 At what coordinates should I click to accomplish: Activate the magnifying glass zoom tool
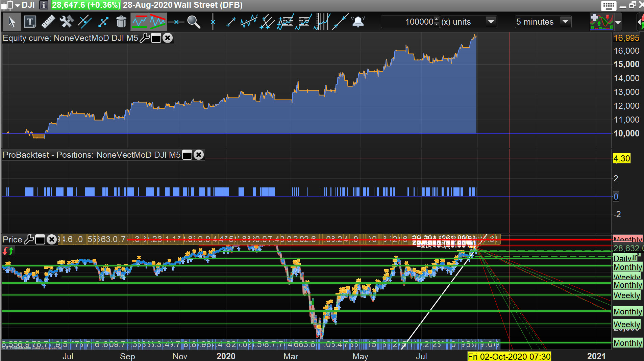pyautogui.click(x=194, y=22)
